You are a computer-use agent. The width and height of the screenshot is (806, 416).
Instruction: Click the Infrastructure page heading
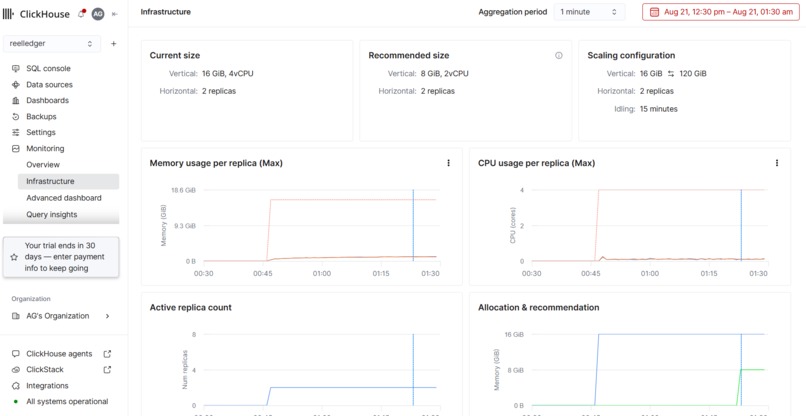click(x=166, y=12)
